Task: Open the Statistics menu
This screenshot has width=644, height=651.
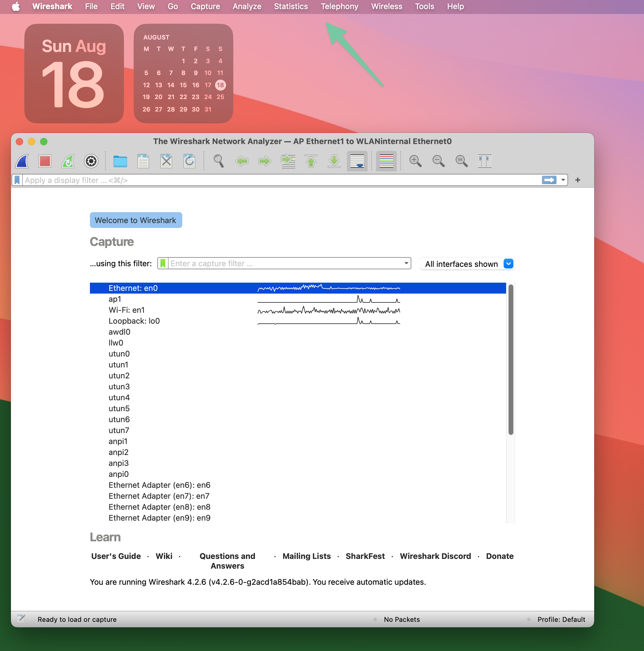Action: [291, 6]
